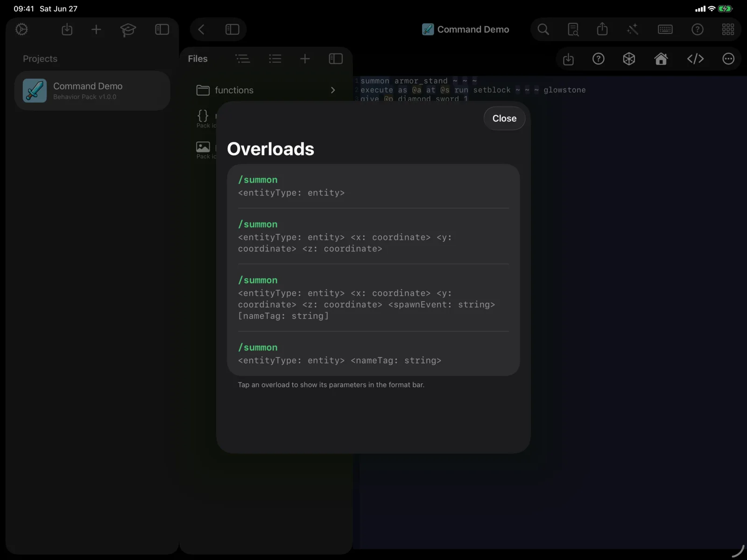Click the Command Demo title in toolbar
Image resolution: width=747 pixels, height=560 pixels.
click(x=465, y=29)
